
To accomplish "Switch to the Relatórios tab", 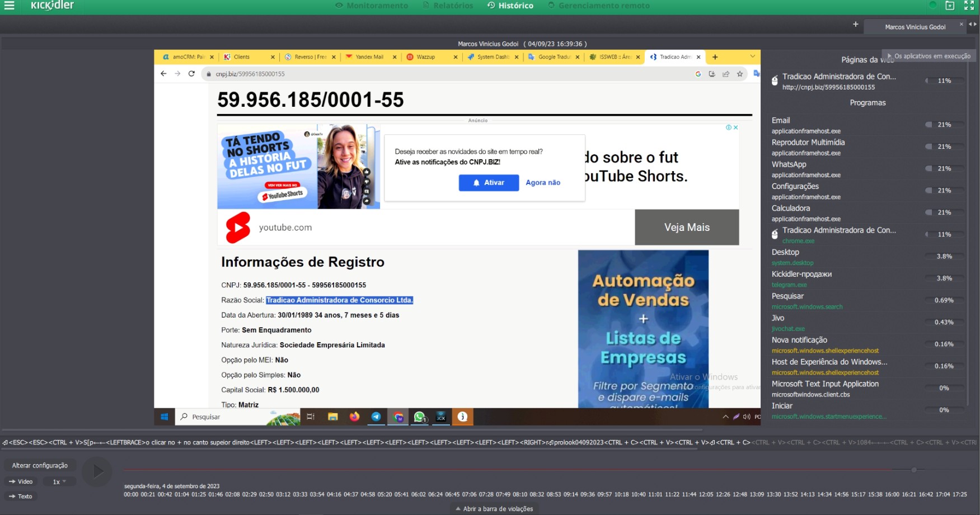I will pyautogui.click(x=448, y=6).
